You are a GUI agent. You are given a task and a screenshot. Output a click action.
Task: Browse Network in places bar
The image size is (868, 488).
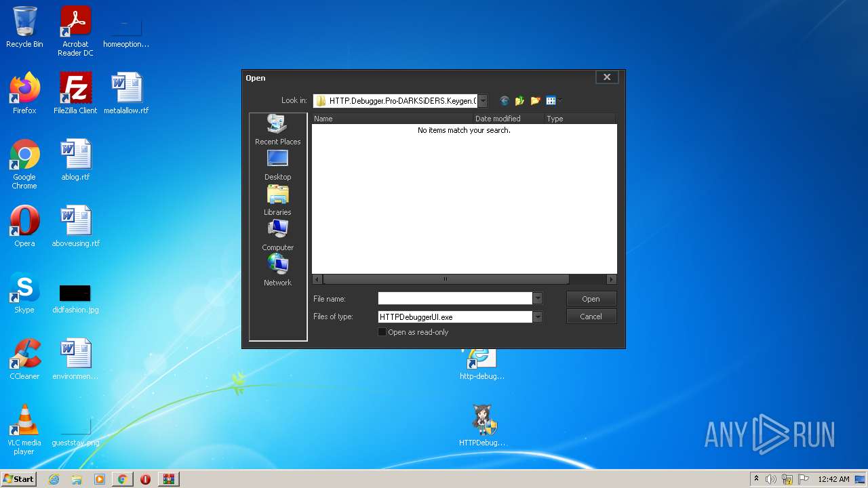click(277, 271)
